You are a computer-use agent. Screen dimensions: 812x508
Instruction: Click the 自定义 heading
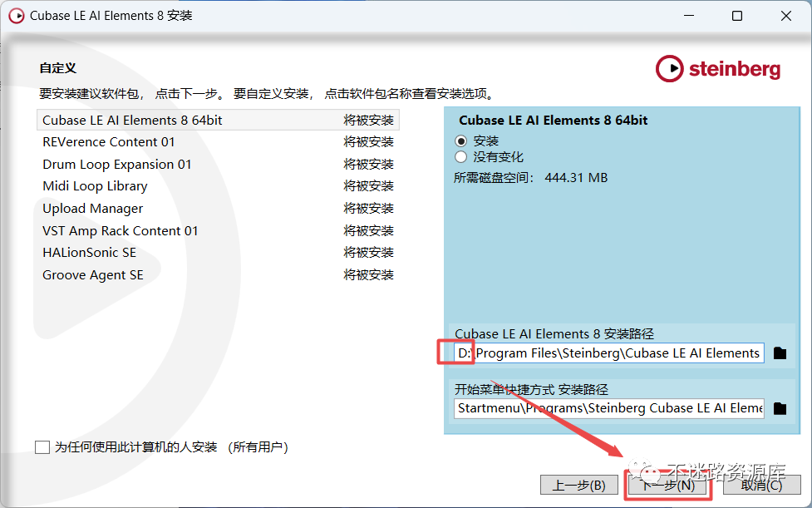tap(58, 68)
